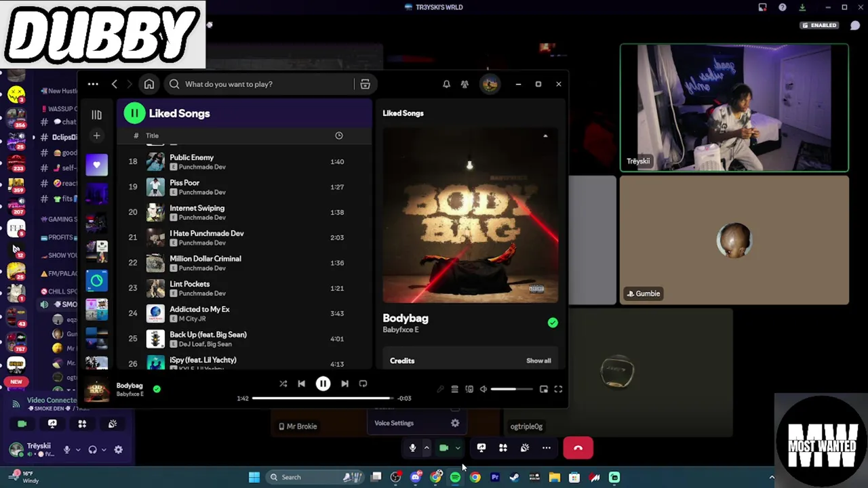Open Spotify three-dots main menu
The height and width of the screenshot is (488, 868).
pos(93,84)
